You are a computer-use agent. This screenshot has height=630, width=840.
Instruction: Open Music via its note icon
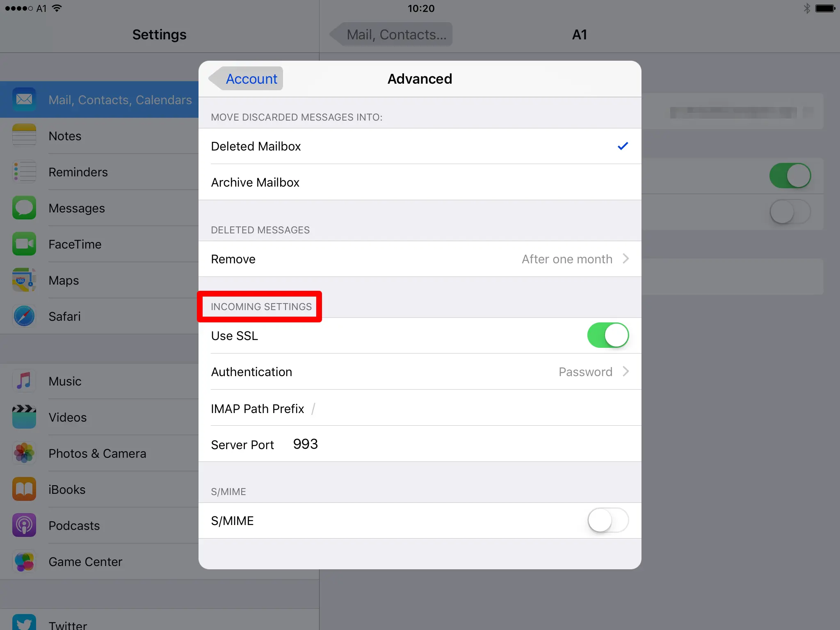click(x=24, y=381)
